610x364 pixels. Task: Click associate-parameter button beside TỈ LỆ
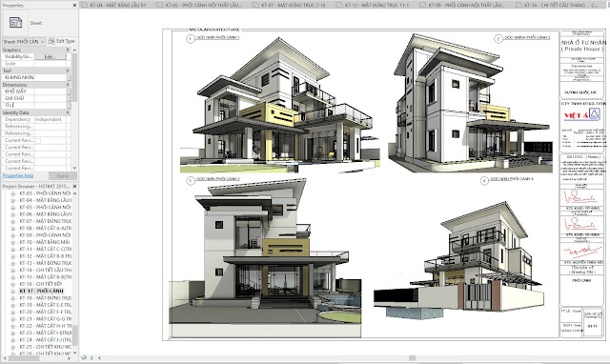pyautogui.click(x=69, y=106)
